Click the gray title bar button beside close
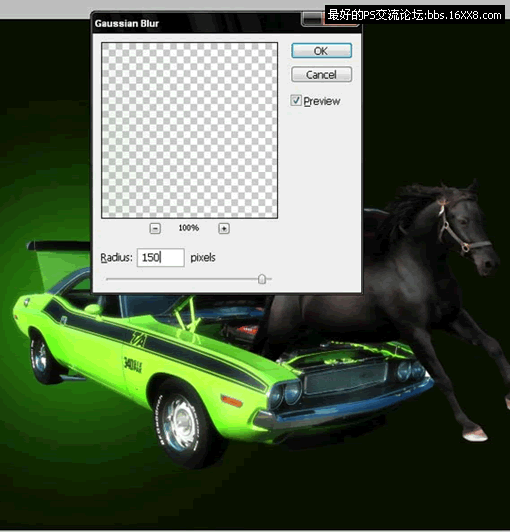This screenshot has width=510, height=532. coord(312,20)
